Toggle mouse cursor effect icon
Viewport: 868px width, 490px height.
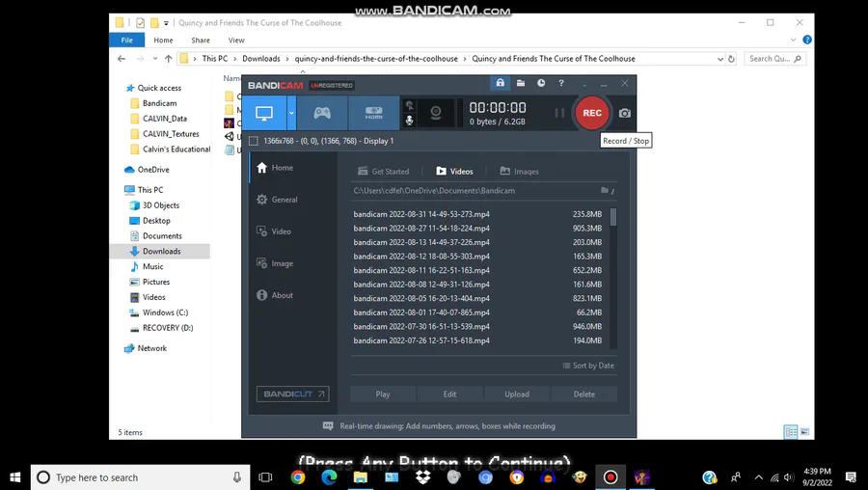[409, 105]
